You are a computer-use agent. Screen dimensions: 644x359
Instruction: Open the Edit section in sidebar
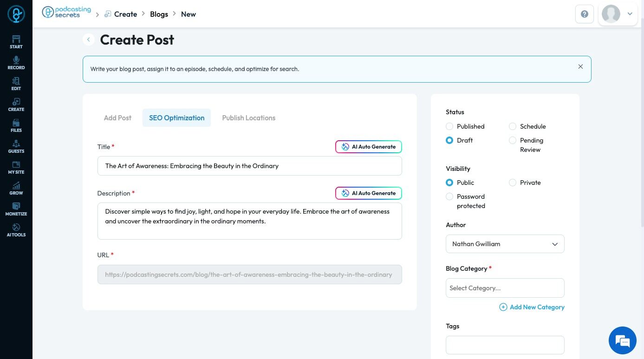coord(16,84)
